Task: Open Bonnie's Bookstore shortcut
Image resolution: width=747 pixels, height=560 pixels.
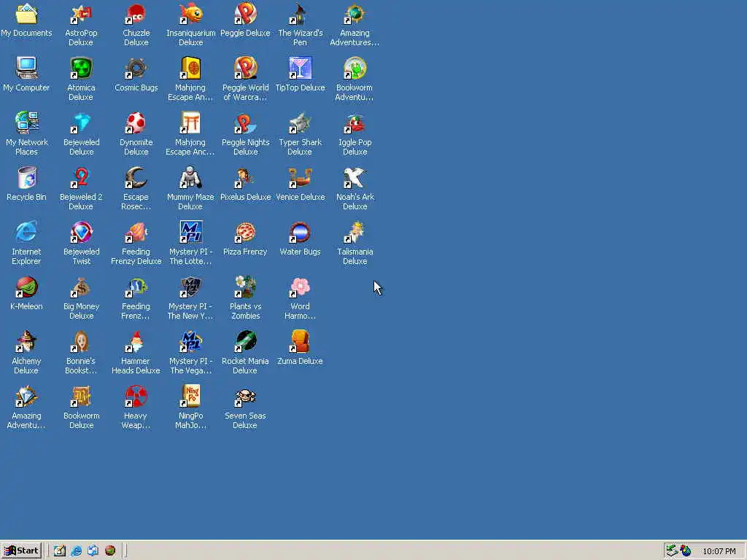Action: pos(81,342)
